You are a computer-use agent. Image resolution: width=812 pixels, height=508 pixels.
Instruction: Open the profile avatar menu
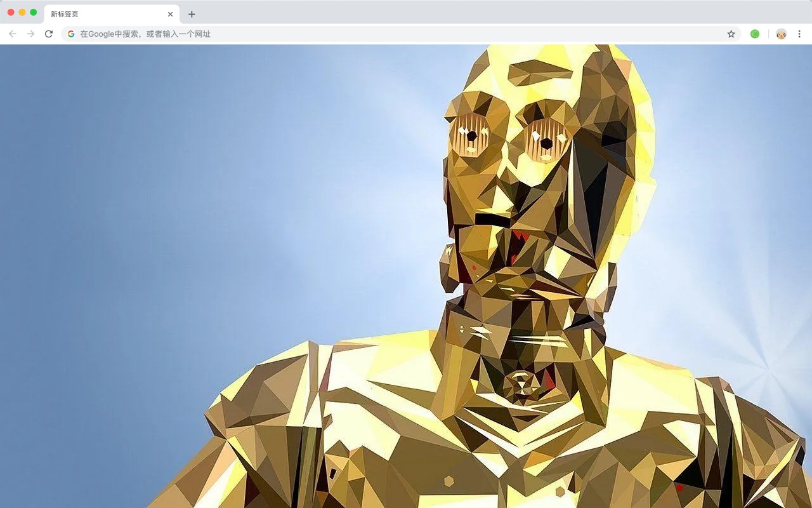781,34
